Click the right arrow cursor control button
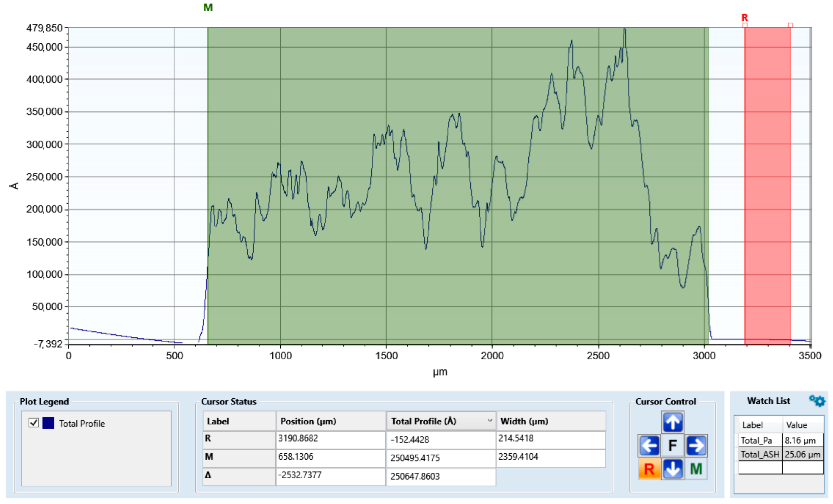The width and height of the screenshot is (833, 504). 696,445
